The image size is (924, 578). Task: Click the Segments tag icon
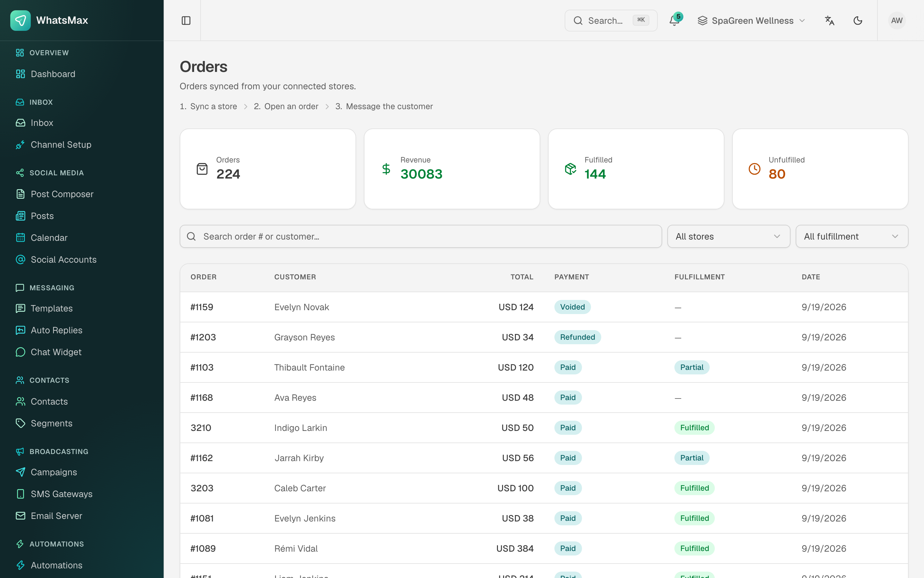coord(20,423)
